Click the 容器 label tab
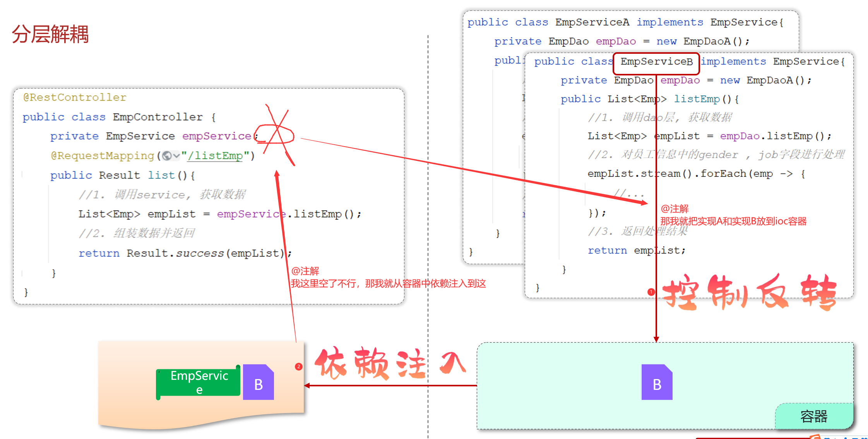Image resolution: width=868 pixels, height=439 pixels. tap(814, 417)
